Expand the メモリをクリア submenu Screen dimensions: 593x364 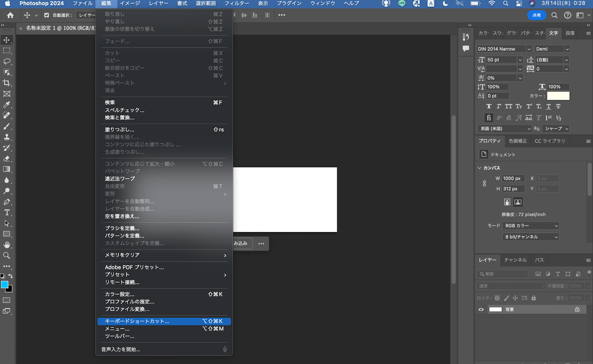point(164,255)
